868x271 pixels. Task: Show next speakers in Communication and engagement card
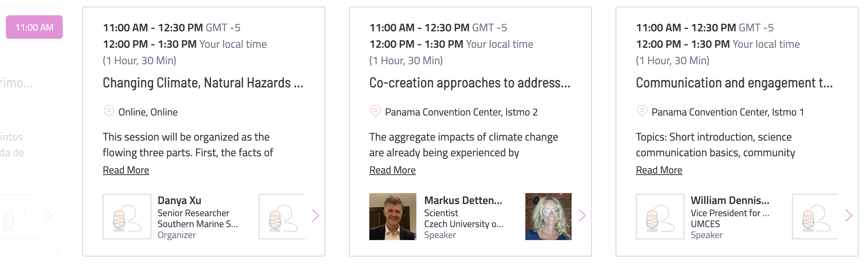click(849, 215)
